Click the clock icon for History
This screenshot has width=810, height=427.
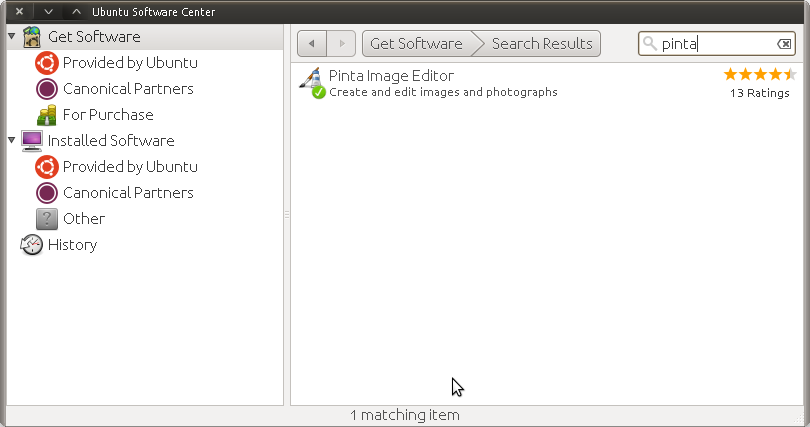(32, 245)
